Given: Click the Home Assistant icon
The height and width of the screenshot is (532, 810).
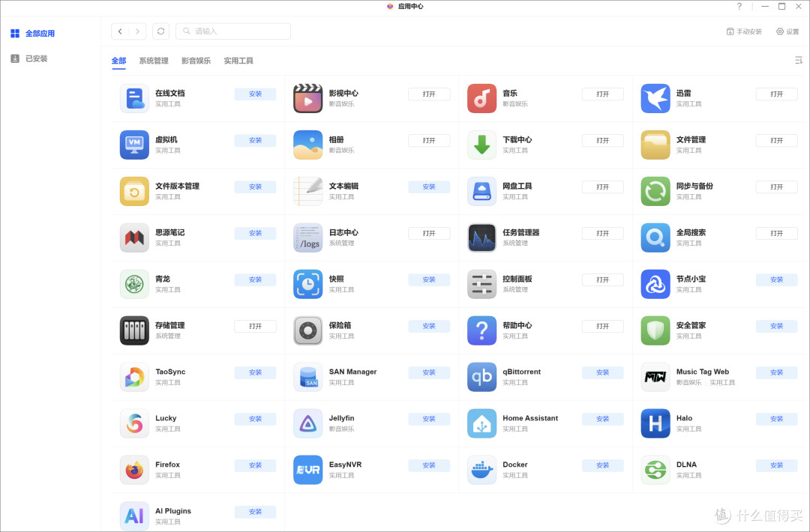Looking at the screenshot, I should pos(481,423).
